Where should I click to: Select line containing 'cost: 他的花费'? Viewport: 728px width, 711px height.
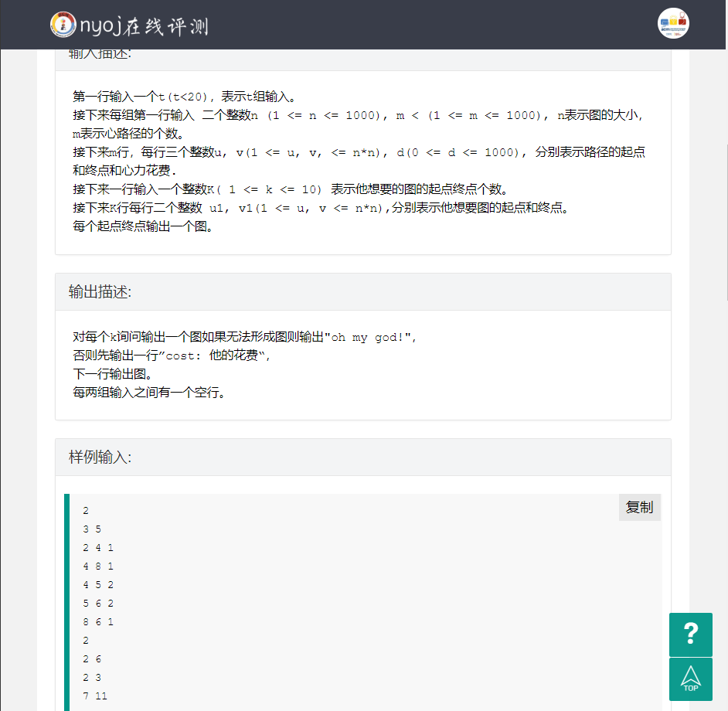[172, 355]
